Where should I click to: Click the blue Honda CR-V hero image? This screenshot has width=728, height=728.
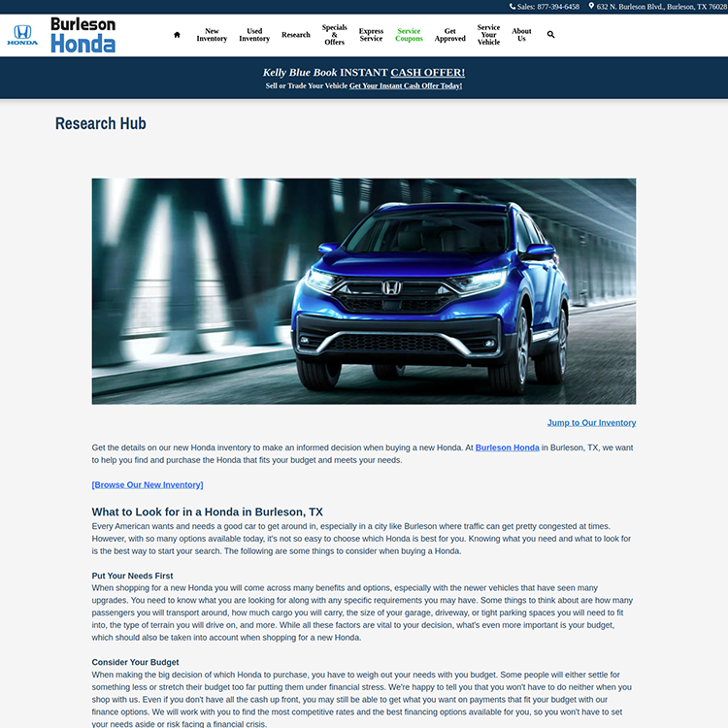pyautogui.click(x=364, y=291)
